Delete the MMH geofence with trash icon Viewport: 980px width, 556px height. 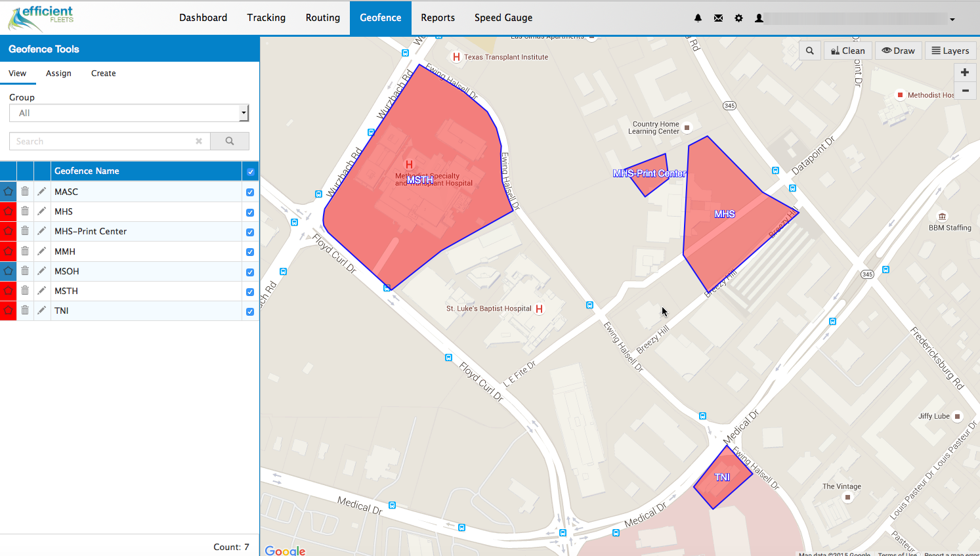pyautogui.click(x=25, y=251)
